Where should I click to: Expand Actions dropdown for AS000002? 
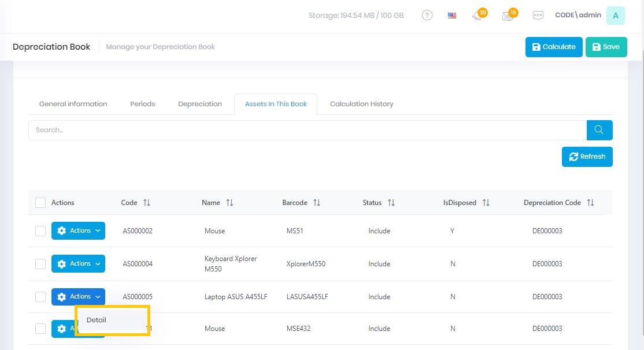(x=78, y=231)
